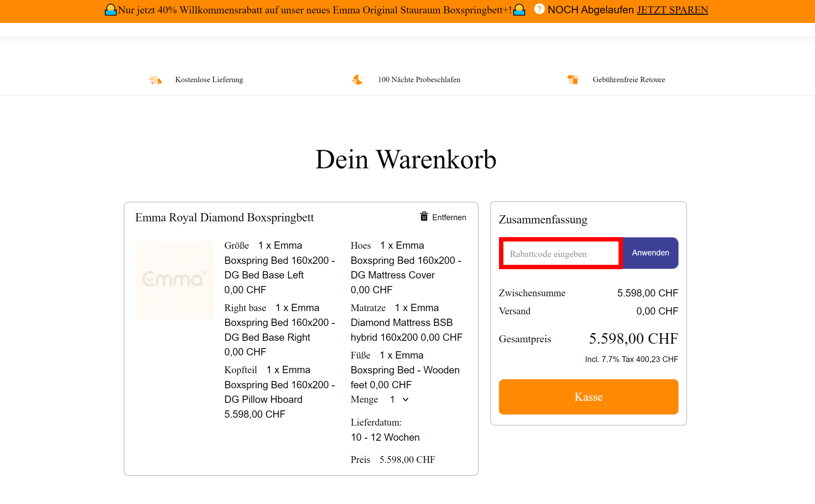Click the question mark icon in banner
This screenshot has height=504, width=815.
[539, 9]
